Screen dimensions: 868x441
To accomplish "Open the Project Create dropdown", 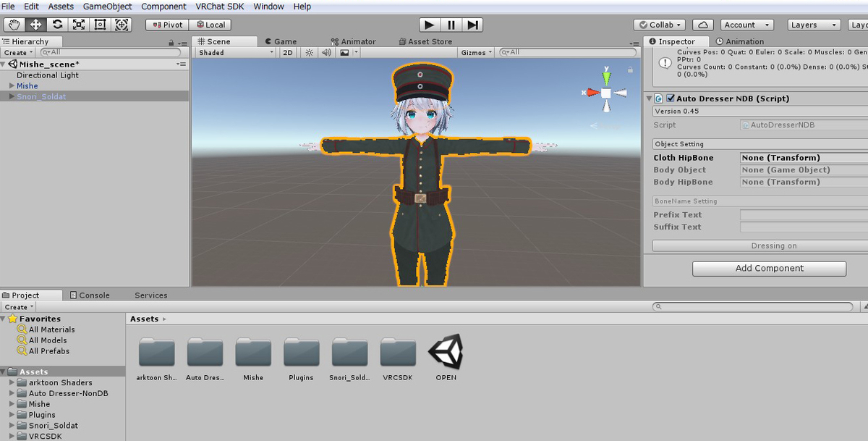I will click(x=17, y=307).
